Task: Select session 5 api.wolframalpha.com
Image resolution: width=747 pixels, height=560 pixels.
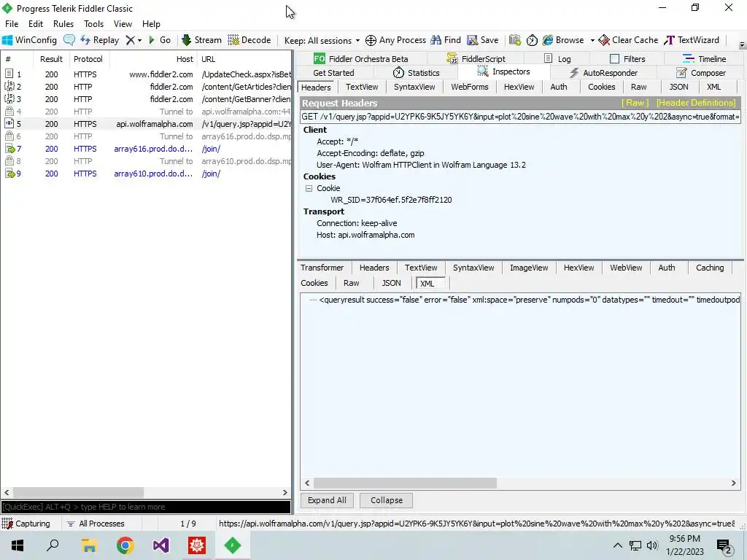Action: [x=146, y=124]
